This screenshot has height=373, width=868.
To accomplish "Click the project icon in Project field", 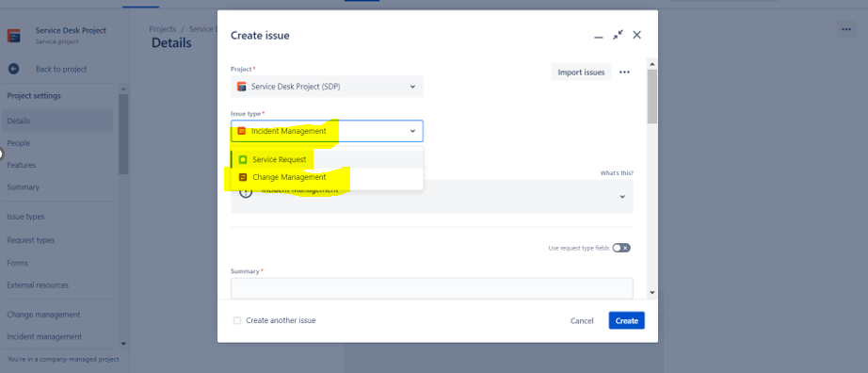I will (x=241, y=87).
